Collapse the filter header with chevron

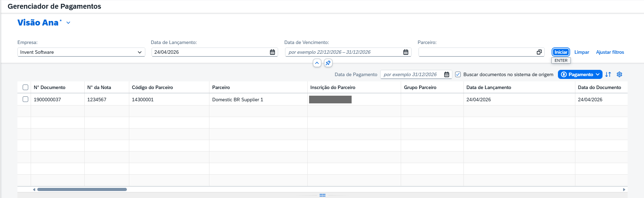[317, 63]
